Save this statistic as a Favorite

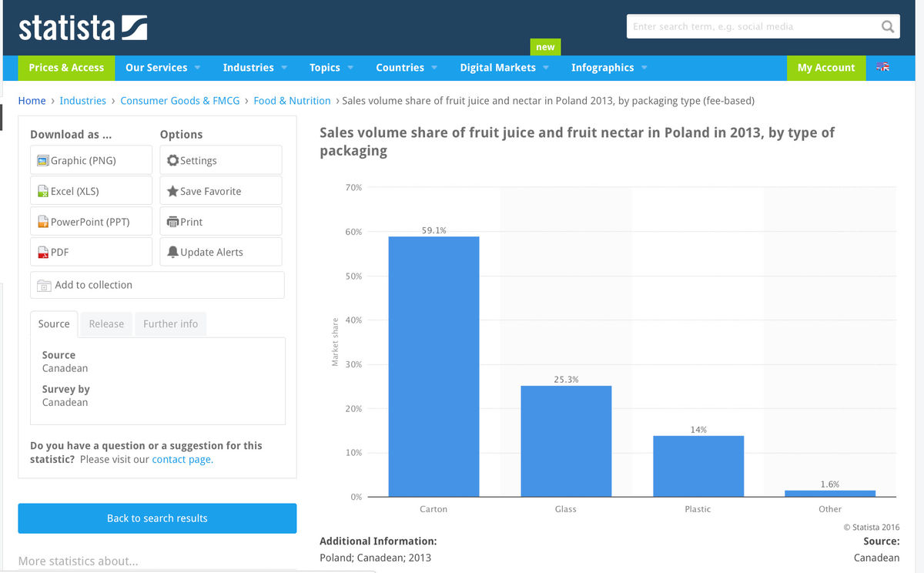[220, 191]
